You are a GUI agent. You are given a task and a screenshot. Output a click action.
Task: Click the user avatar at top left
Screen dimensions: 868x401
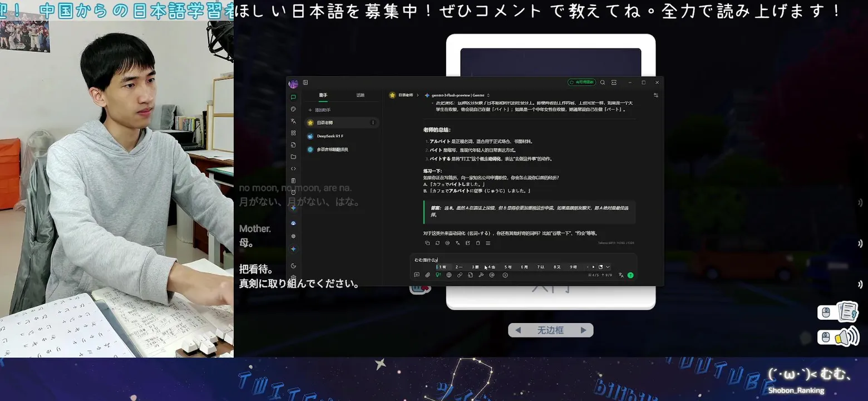(x=293, y=84)
